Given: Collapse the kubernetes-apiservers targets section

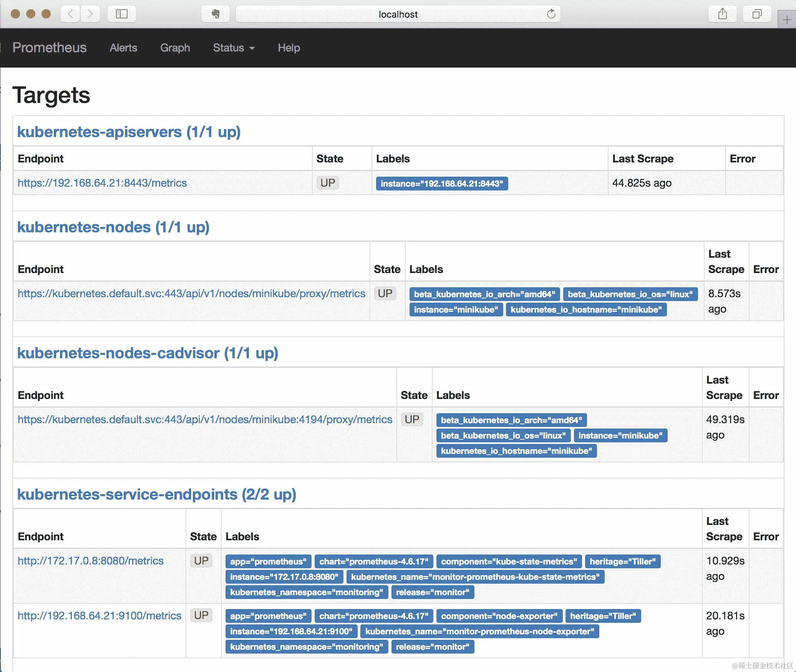Looking at the screenshot, I should click(x=129, y=132).
